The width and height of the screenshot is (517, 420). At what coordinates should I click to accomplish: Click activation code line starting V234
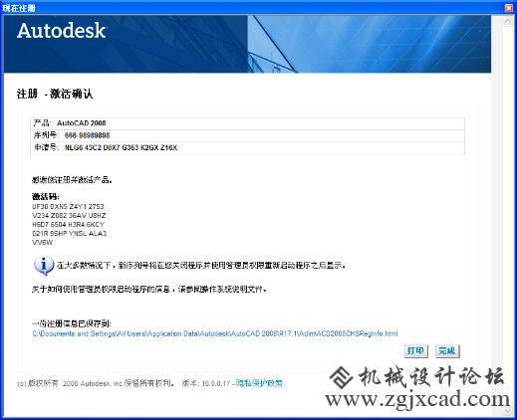pos(69,215)
